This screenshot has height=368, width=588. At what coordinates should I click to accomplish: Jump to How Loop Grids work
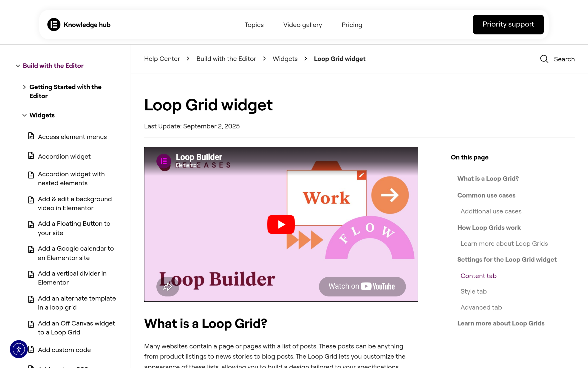[489, 228]
